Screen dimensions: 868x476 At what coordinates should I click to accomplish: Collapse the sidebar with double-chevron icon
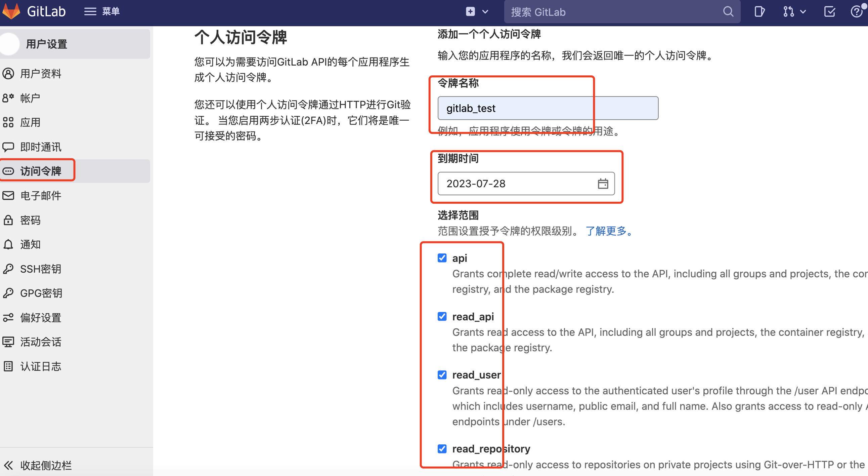click(8, 465)
